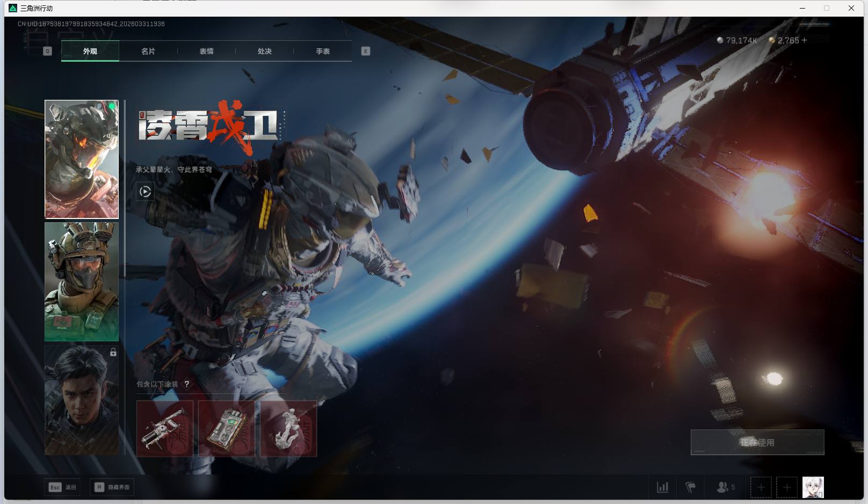The height and width of the screenshot is (504, 868).
Task: Select the anchor charm skin item tile
Action: pyautogui.click(x=288, y=428)
